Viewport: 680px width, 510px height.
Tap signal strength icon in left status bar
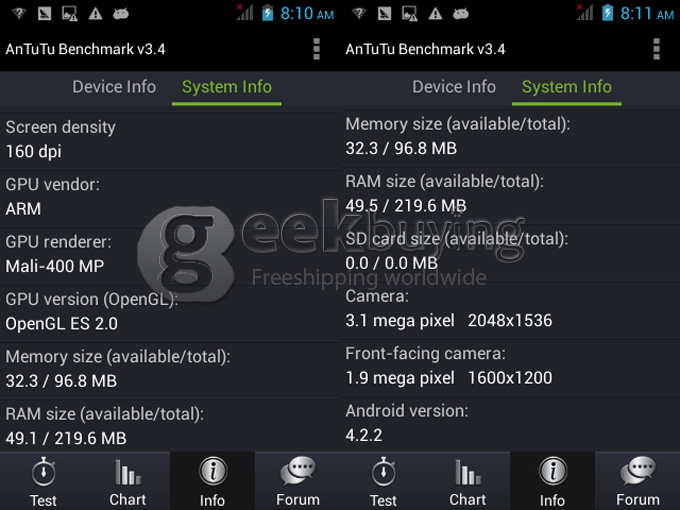(245, 13)
